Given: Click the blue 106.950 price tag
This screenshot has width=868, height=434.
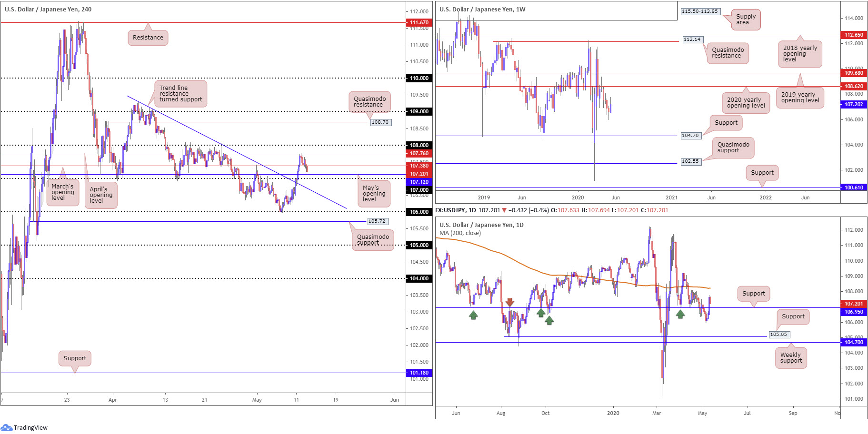Looking at the screenshot, I should pos(854,312).
